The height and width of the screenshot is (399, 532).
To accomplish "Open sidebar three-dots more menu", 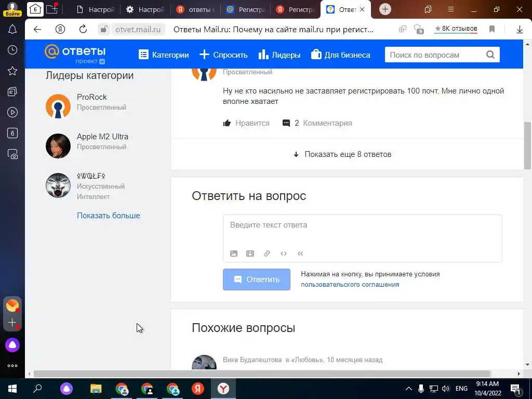I will pos(12,366).
